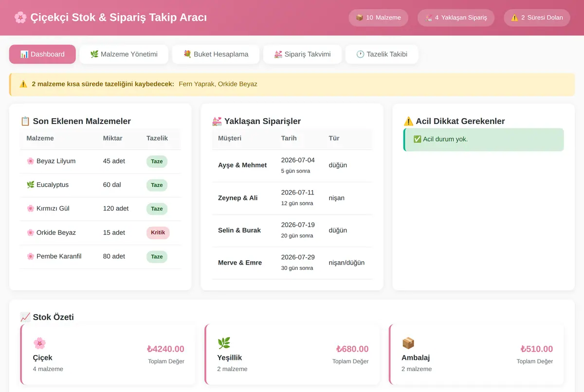Click the 4 Yaklaşan Sipariş badge
Image resolution: width=584 pixels, height=392 pixels.
tap(456, 18)
